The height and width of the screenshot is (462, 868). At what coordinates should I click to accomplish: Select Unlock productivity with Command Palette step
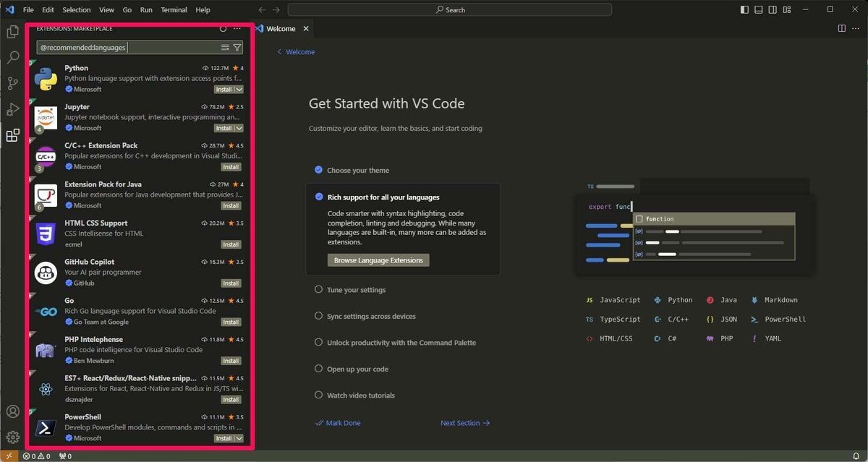click(x=395, y=343)
